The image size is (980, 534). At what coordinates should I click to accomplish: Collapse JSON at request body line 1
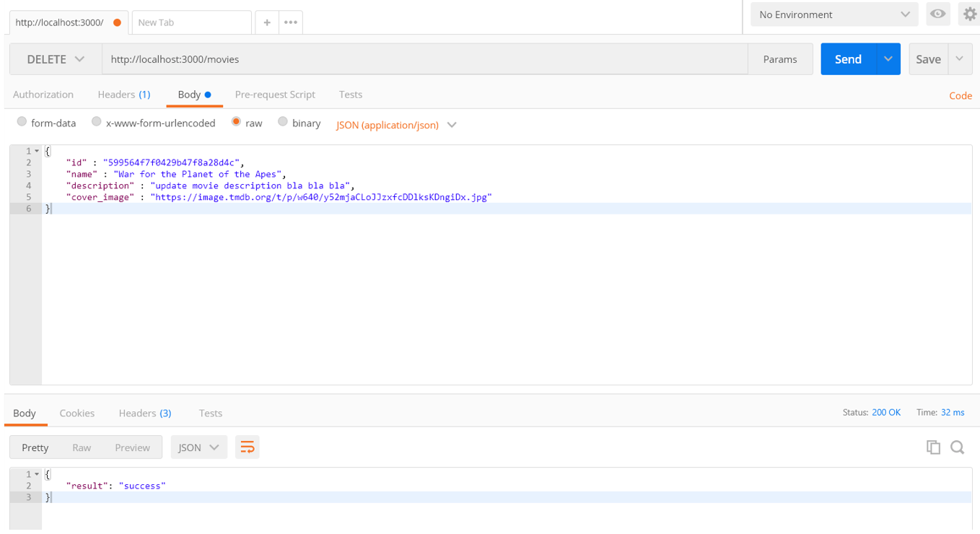37,151
